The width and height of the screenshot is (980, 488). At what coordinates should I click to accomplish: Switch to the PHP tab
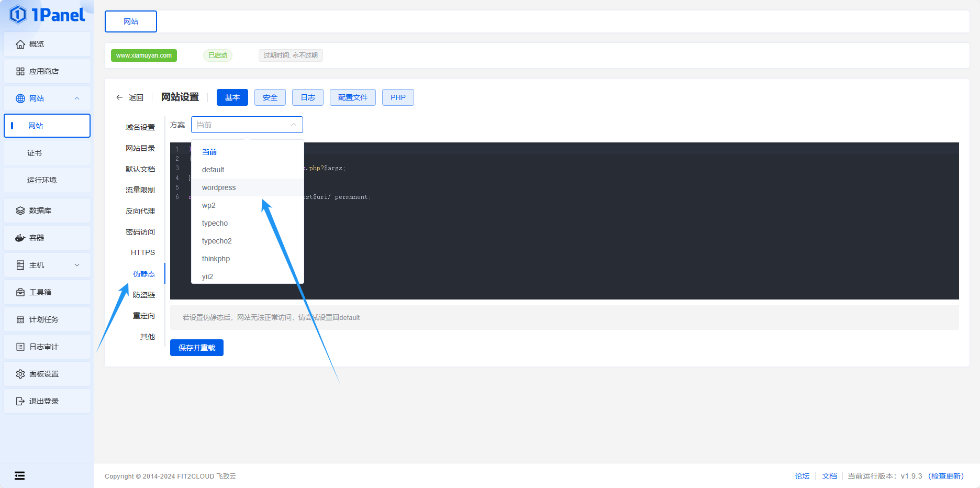398,97
